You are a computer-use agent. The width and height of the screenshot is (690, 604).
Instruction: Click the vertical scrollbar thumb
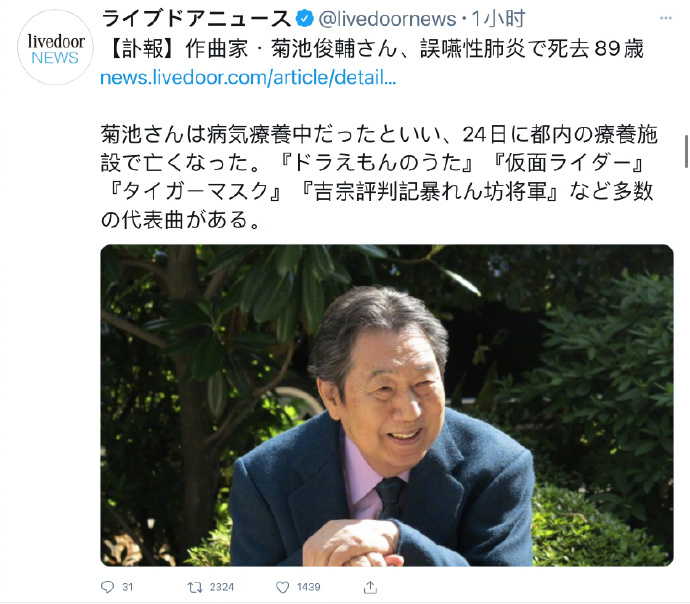coord(686,151)
